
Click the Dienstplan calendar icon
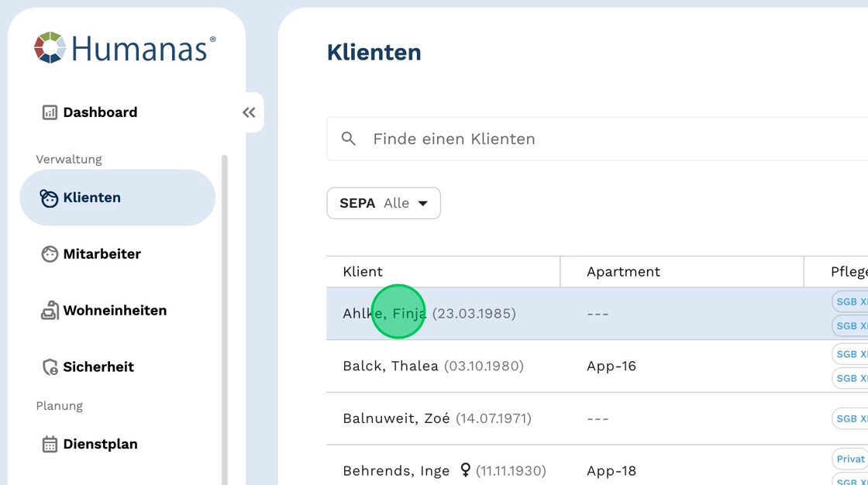50,445
